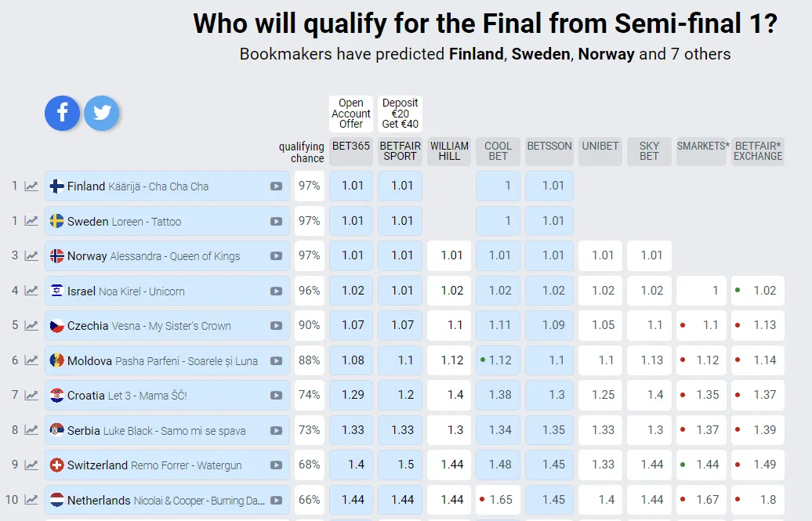This screenshot has height=521, width=812.
Task: Play Switzerland's Watergun video icon
Action: coord(276,465)
